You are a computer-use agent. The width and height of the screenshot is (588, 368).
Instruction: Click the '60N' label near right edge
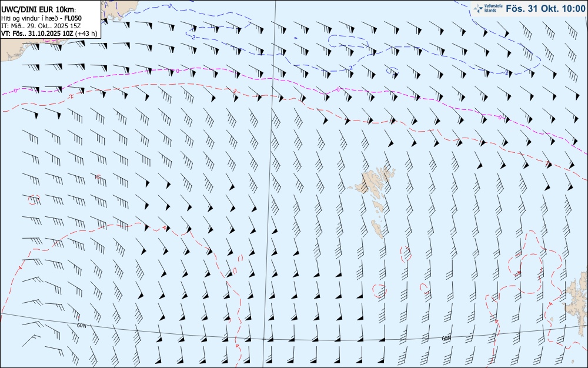point(446,339)
